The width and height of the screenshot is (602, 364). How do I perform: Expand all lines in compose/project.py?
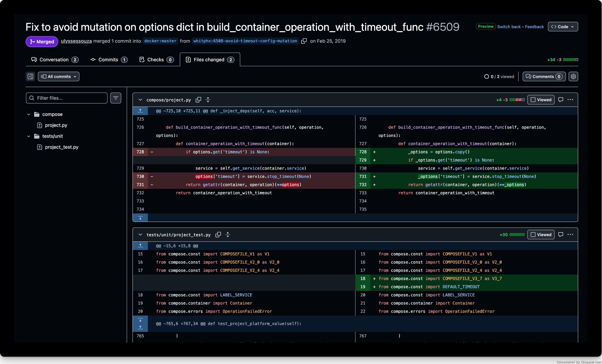(x=208, y=100)
